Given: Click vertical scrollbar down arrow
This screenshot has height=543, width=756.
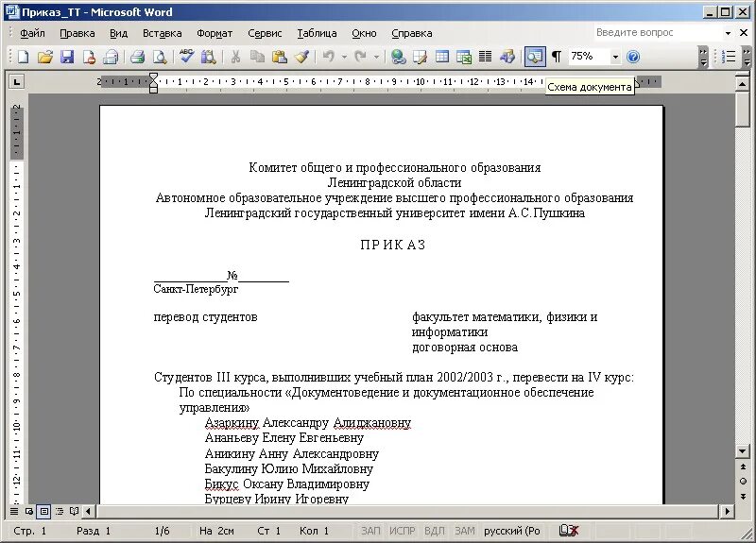Looking at the screenshot, I should (743, 451).
